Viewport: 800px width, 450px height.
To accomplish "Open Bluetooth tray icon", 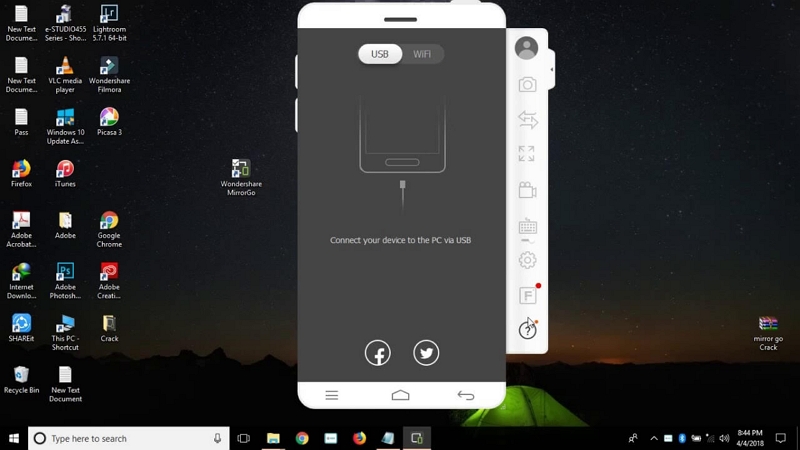I will (x=682, y=438).
